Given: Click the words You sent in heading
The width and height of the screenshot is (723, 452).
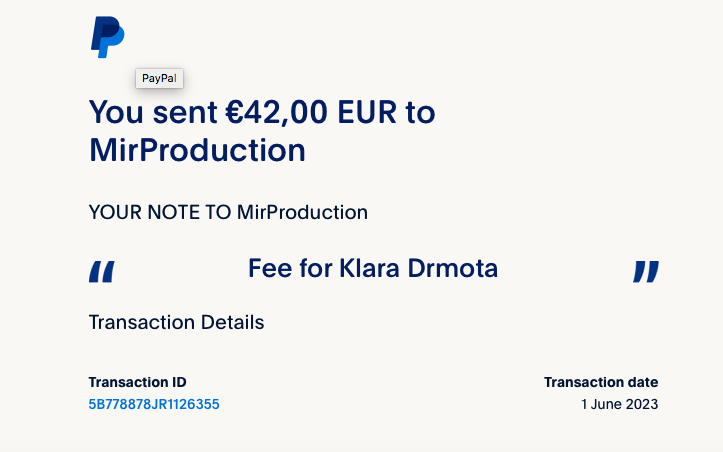Looking at the screenshot, I should tap(152, 112).
